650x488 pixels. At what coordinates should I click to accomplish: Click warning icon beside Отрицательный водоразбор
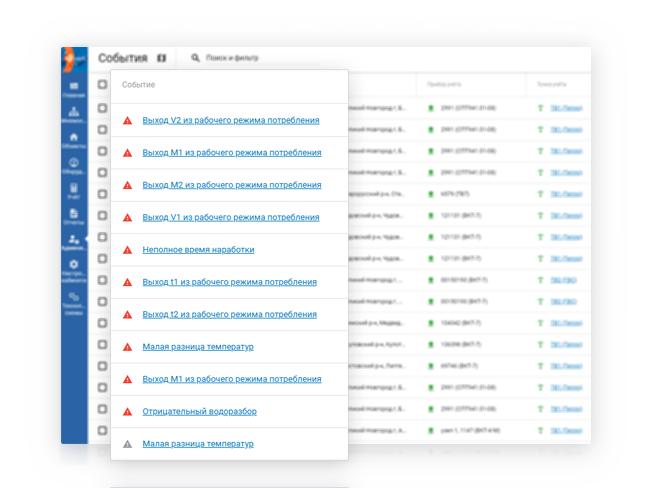click(x=128, y=412)
